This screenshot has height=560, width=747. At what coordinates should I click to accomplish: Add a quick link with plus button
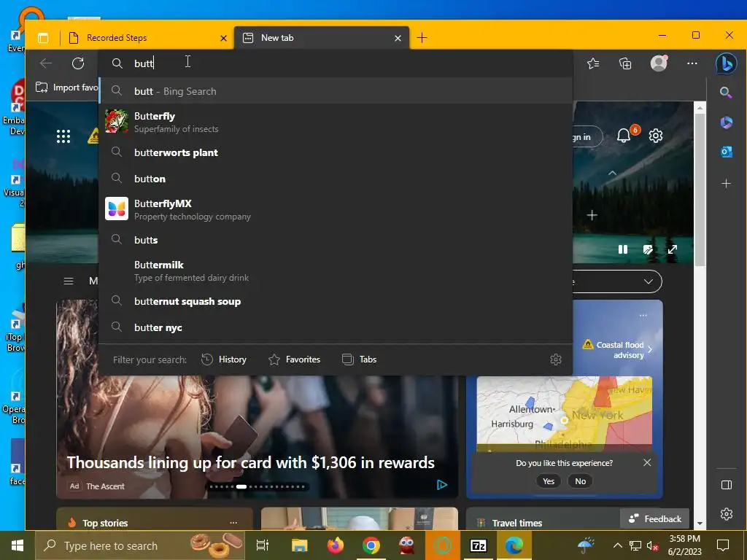[592, 215]
